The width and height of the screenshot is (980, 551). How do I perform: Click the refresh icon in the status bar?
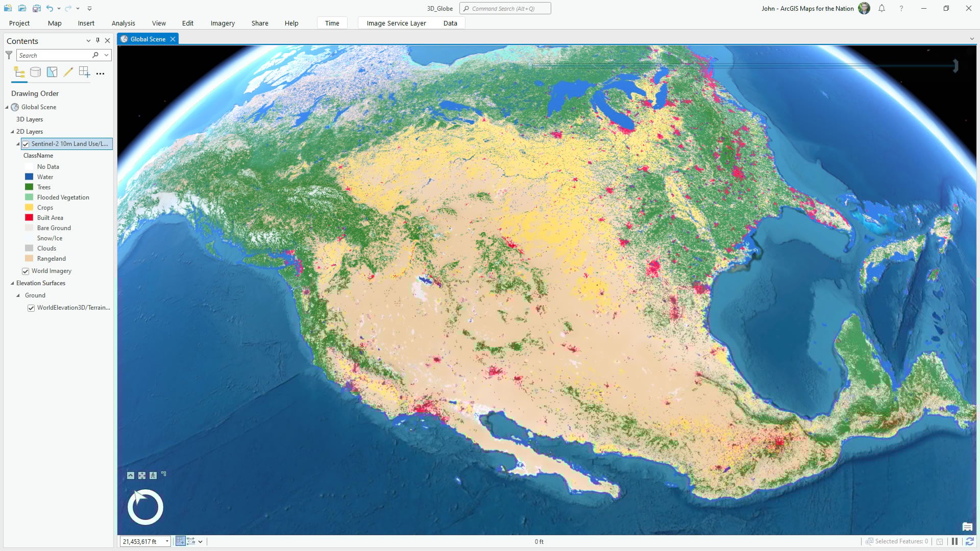[969, 541]
